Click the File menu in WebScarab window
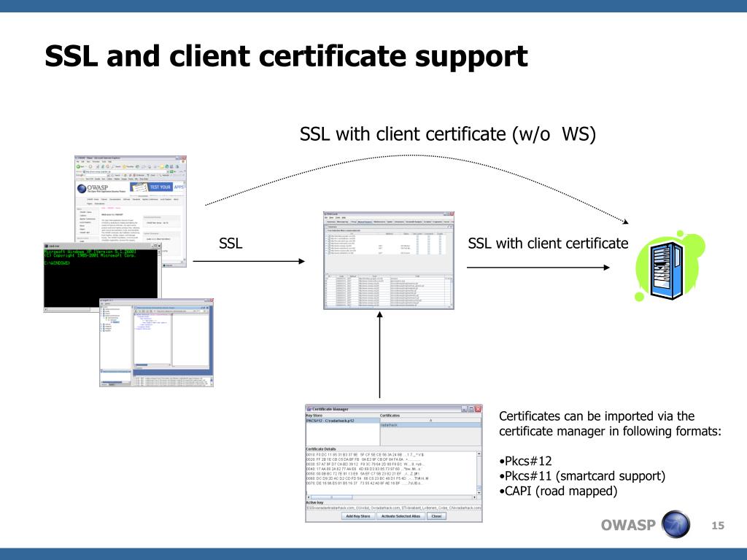The image size is (747, 560). 326,217
